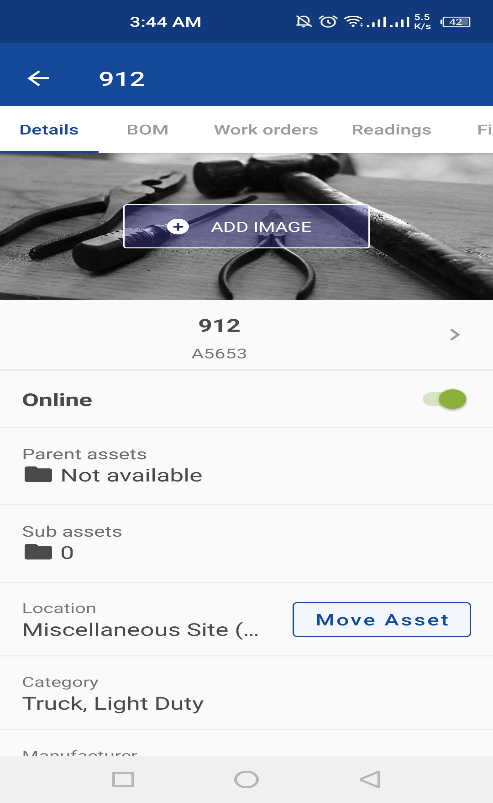This screenshot has width=493, height=803.
Task: Tap the asset code A5653
Action: (x=219, y=353)
